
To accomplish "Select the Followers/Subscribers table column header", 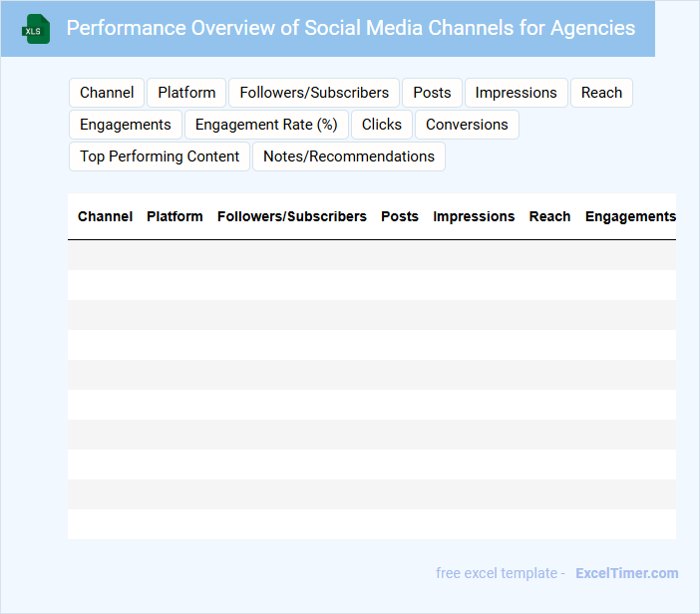I will coord(292,216).
